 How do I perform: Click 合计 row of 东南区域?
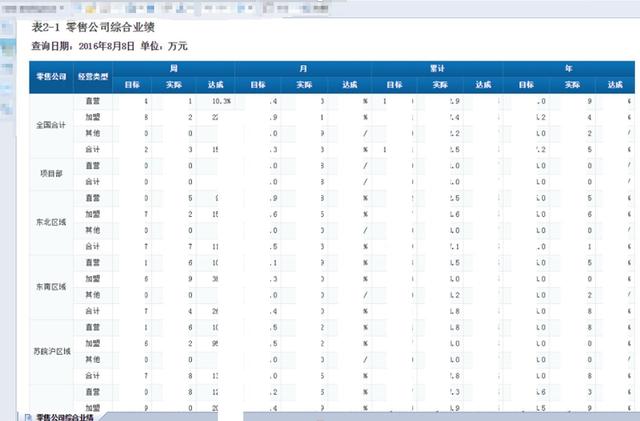coord(93,311)
